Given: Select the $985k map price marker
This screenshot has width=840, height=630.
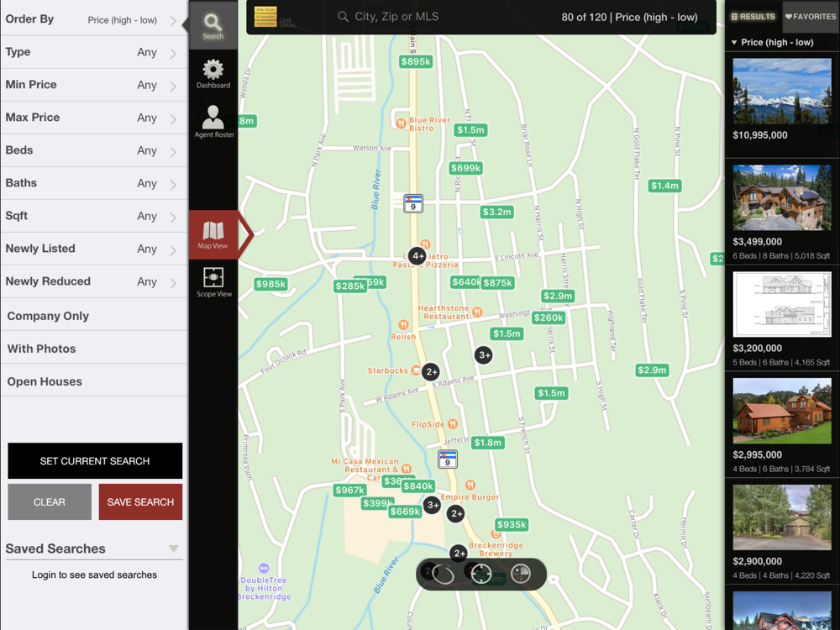Looking at the screenshot, I should point(270,284).
